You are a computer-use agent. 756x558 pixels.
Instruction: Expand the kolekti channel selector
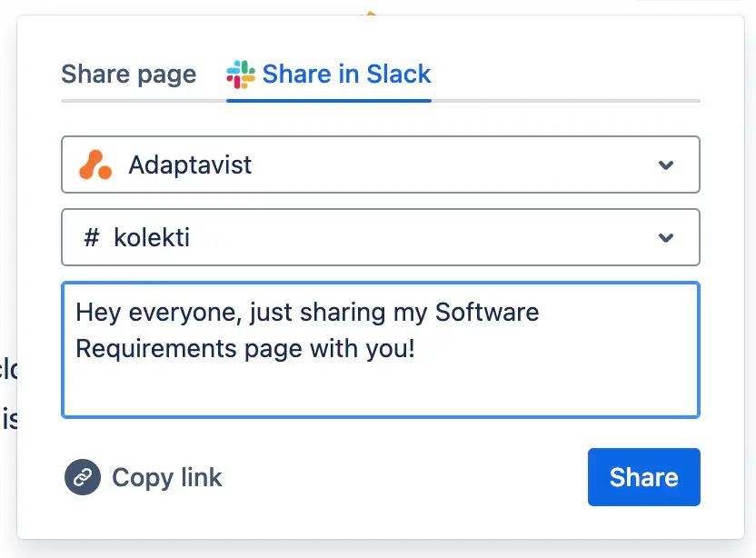[x=380, y=236]
